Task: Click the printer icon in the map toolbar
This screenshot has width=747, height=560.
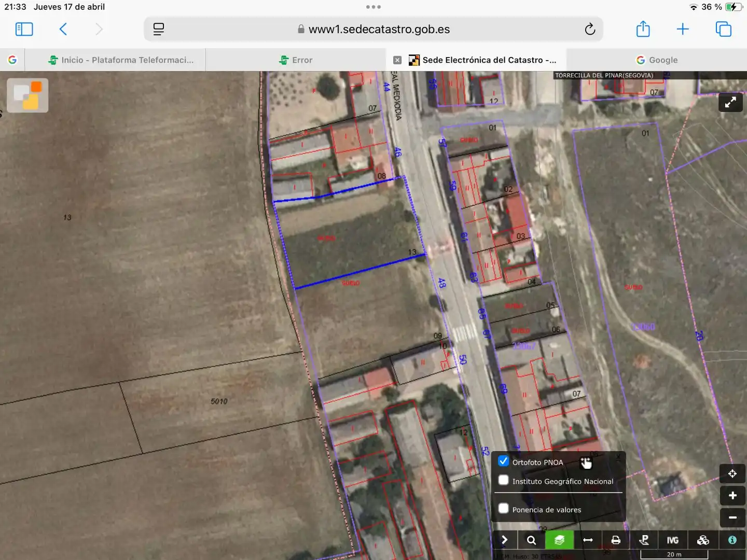Action: pos(616,540)
